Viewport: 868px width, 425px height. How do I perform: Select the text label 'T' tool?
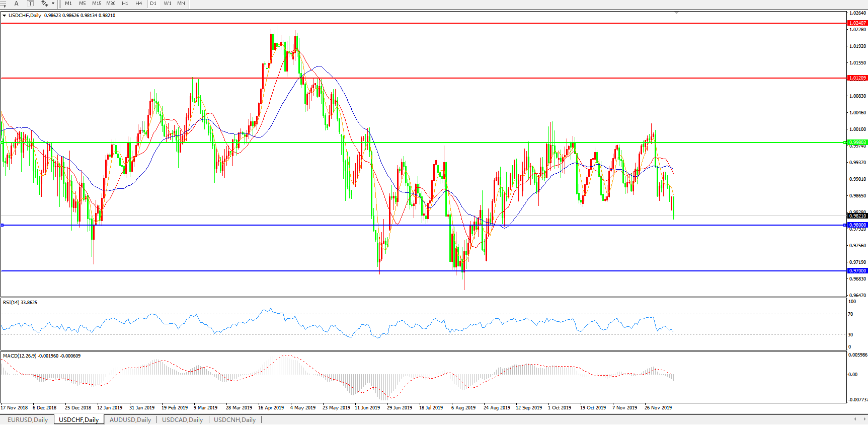pyautogui.click(x=30, y=4)
